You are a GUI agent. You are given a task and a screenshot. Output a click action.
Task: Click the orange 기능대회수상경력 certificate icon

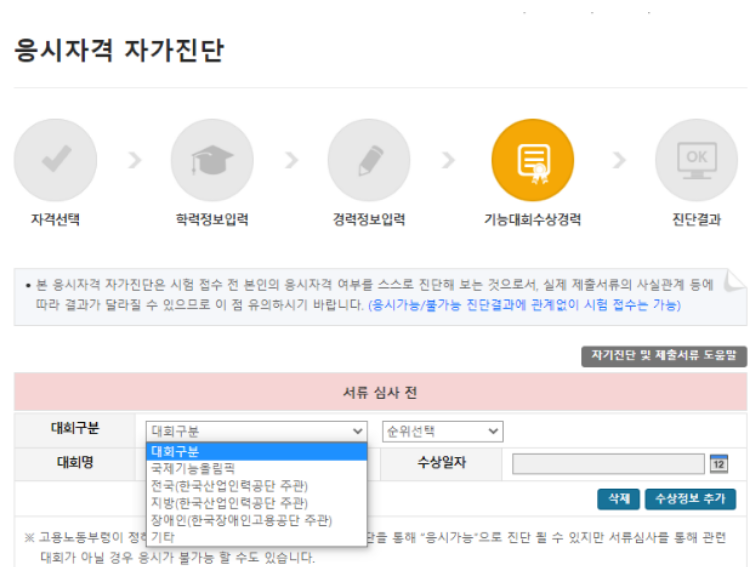pyautogui.click(x=532, y=160)
